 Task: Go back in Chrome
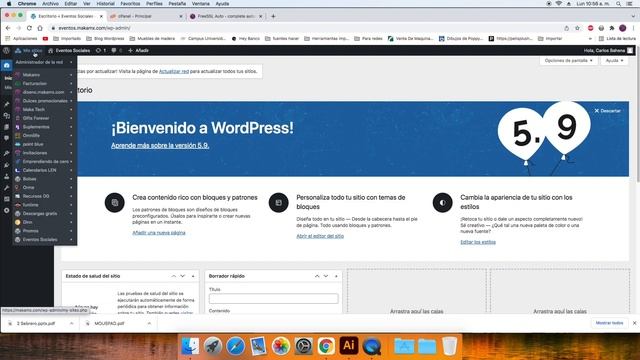point(8,28)
